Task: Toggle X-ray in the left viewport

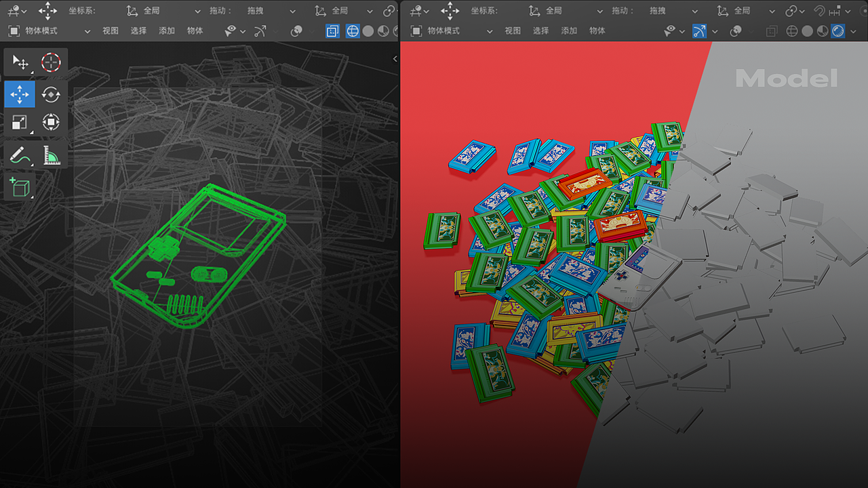Action: [332, 31]
